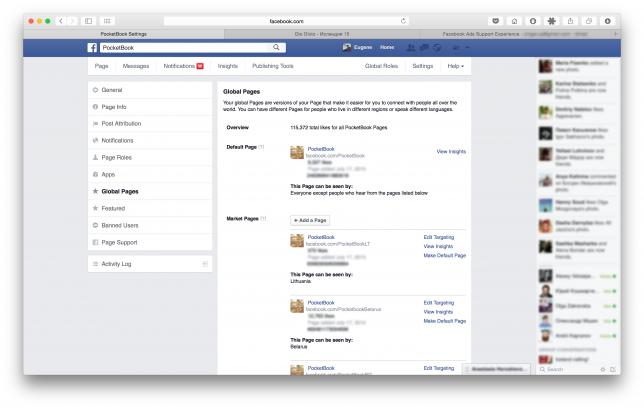
Task: Select Global Pages in sidebar
Action: pyautogui.click(x=150, y=191)
